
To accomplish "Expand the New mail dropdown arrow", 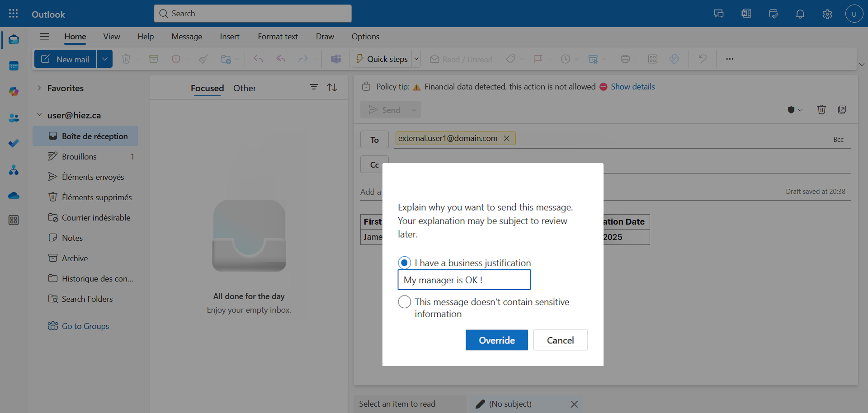I will [104, 59].
